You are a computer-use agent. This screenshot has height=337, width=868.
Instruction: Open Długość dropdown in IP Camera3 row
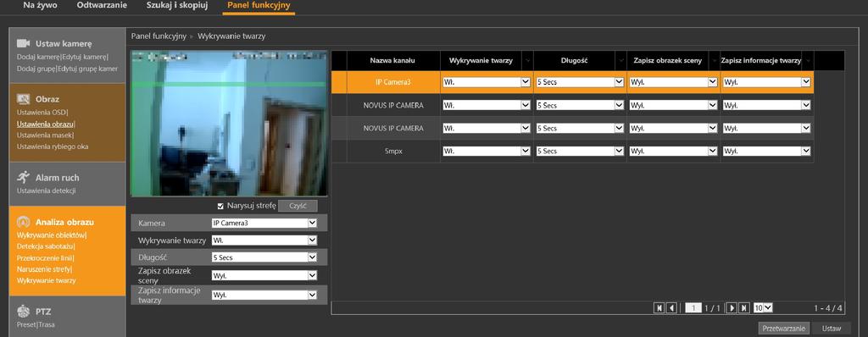coord(580,82)
